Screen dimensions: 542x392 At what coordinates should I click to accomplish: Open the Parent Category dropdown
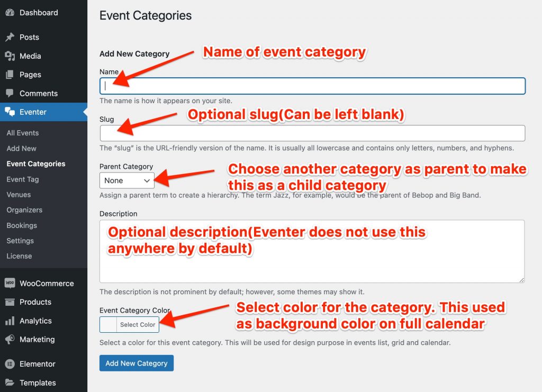point(127,180)
